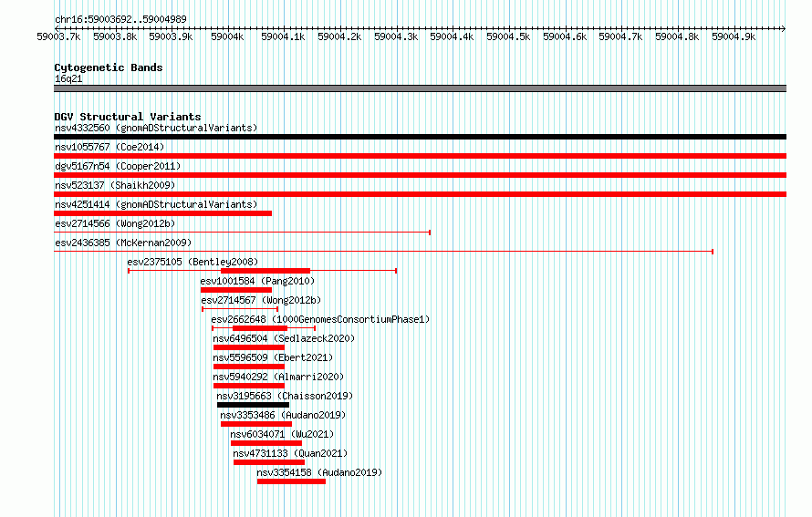Open nsv3353486 (Audano2019) variant label
Image resolution: width=812 pixels, height=517 pixels.
(x=283, y=415)
